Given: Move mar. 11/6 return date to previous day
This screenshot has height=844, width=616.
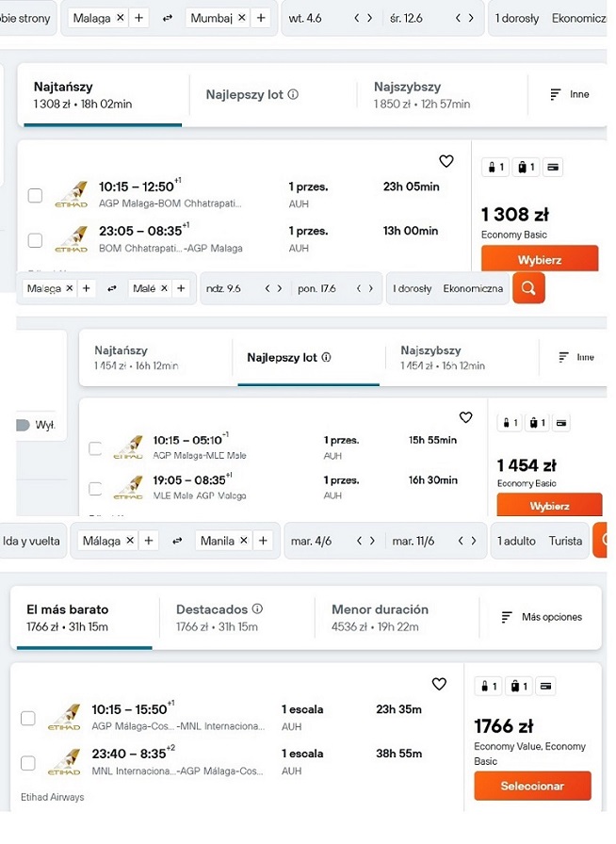Looking at the screenshot, I should [x=461, y=541].
